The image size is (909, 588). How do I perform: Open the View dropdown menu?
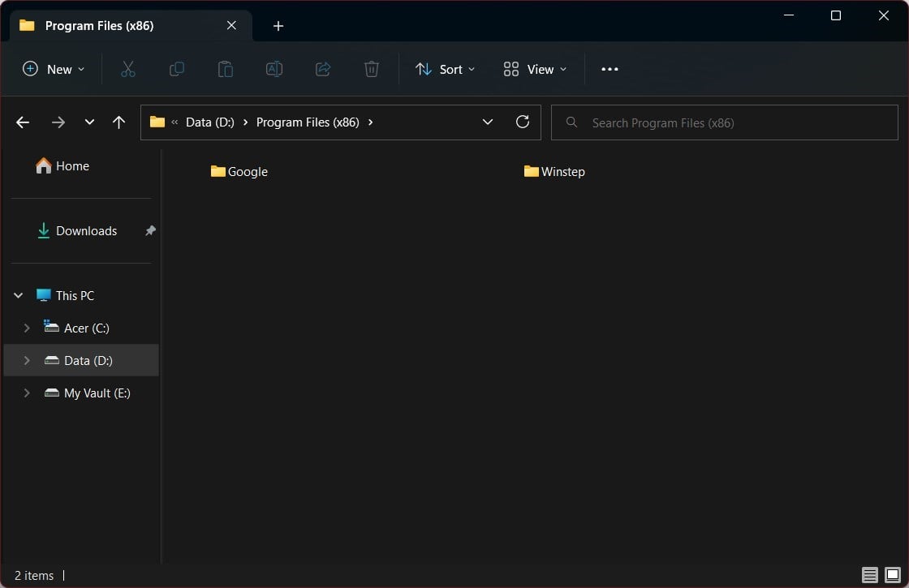(535, 69)
